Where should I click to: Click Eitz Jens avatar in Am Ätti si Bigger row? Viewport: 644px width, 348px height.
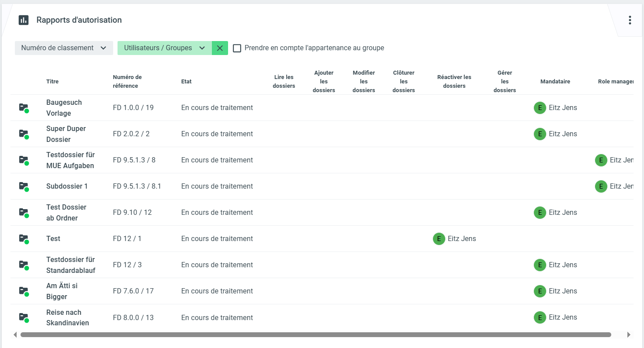540,291
